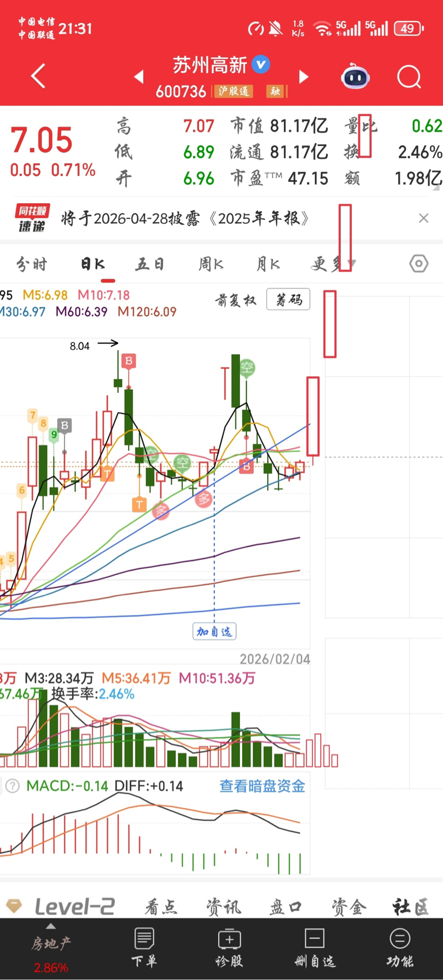Open the 看点 tab
This screenshot has height=980, width=443.
[160, 907]
